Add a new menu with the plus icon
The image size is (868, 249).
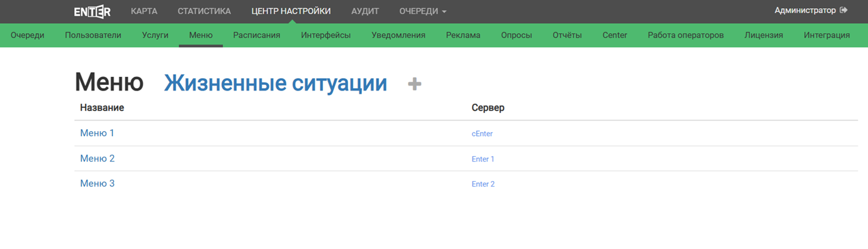click(x=414, y=84)
